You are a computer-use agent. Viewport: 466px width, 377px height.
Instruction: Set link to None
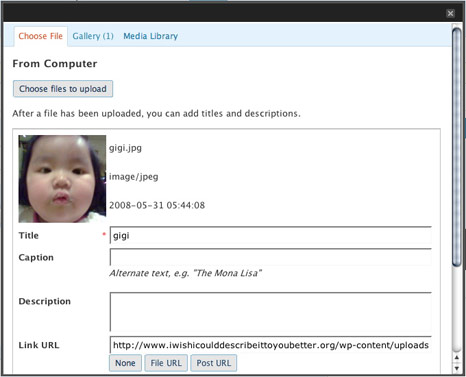125,363
